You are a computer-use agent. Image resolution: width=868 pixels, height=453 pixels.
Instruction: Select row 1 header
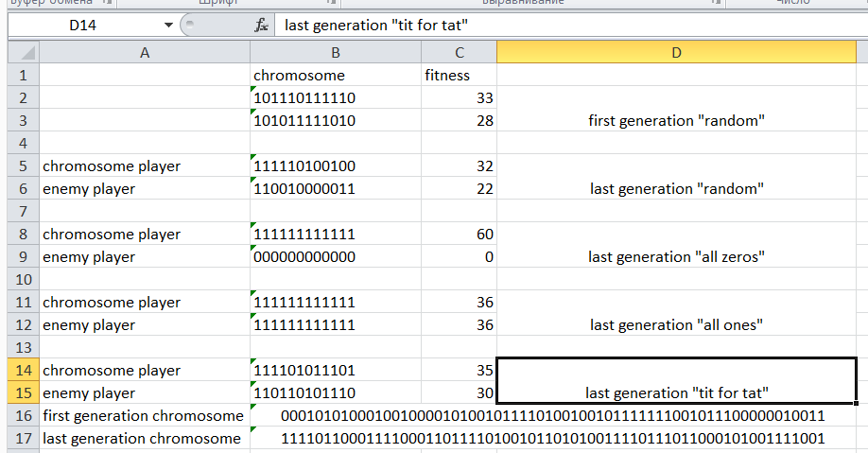click(23, 76)
